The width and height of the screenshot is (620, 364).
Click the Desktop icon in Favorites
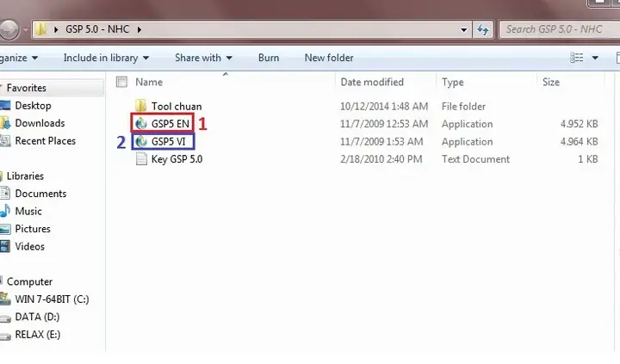click(x=5, y=106)
